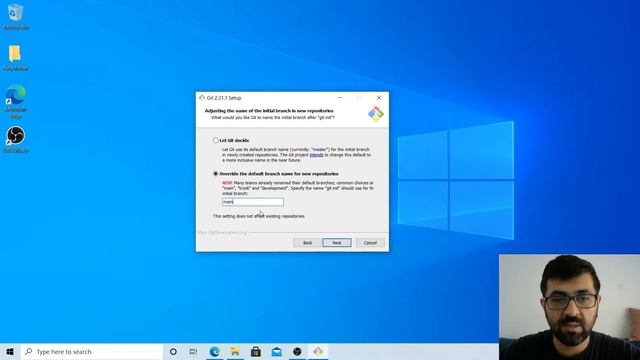Open the Git Setup title bar icon menu
This screenshot has height=360, width=640.
(202, 98)
